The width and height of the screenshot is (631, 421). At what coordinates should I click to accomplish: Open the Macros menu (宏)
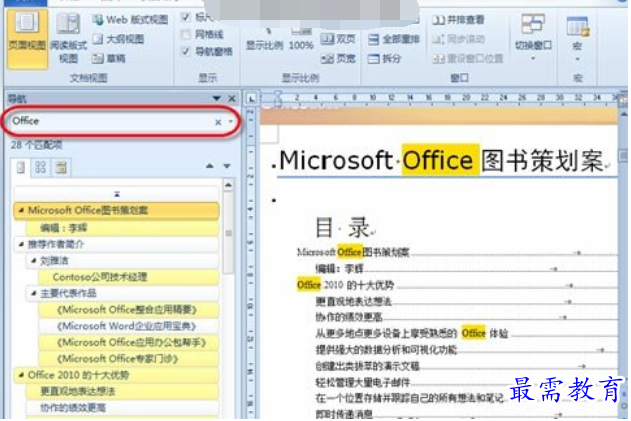click(577, 38)
